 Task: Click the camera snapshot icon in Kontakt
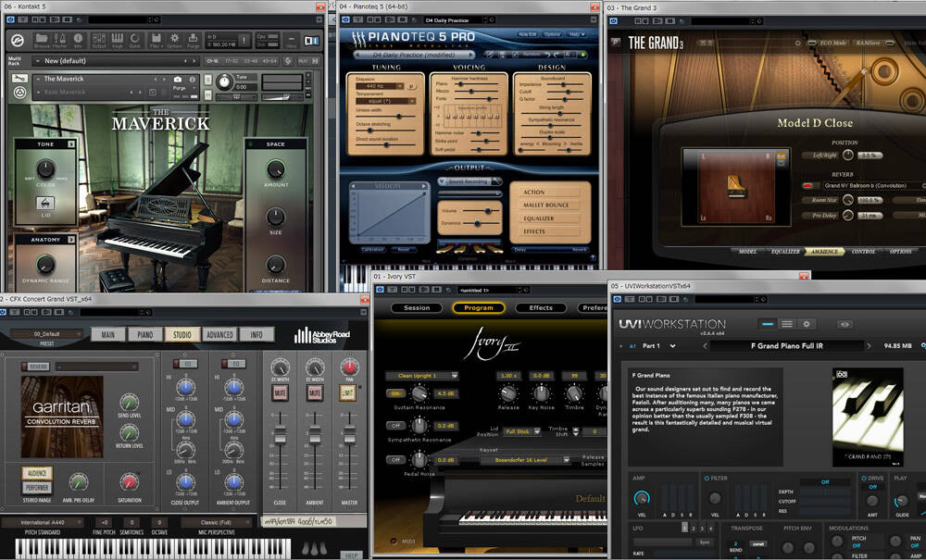coord(178,79)
